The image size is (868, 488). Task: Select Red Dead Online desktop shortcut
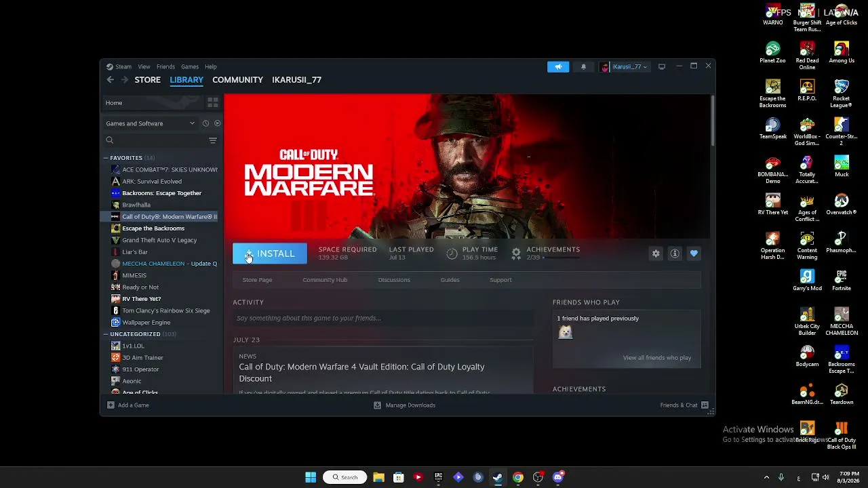(807, 56)
